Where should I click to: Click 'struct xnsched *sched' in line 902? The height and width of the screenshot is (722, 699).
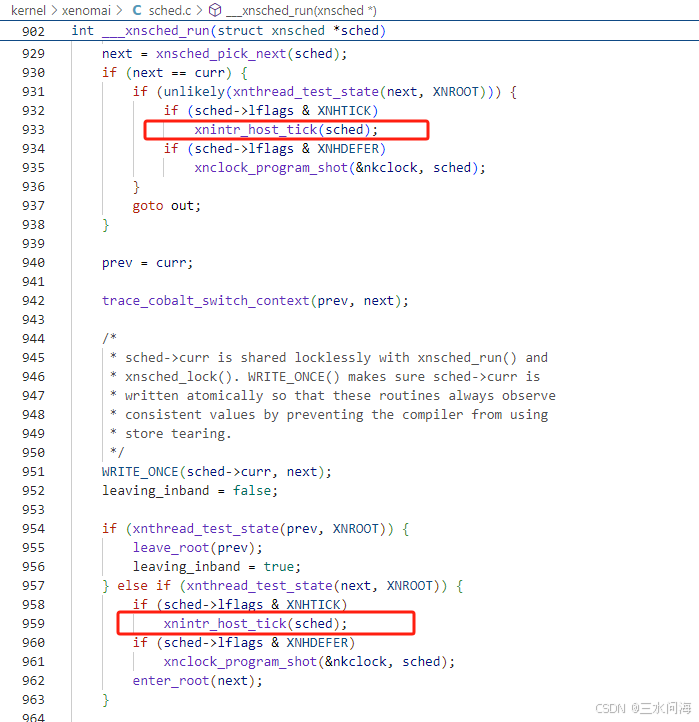point(298,31)
